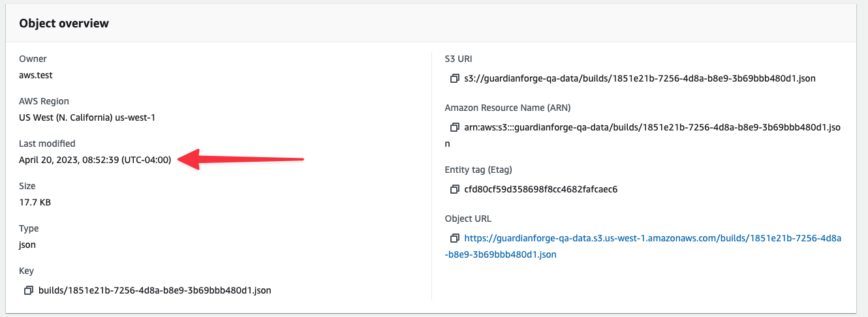Click the Last modified date April 20, 2023
This screenshot has width=868, height=317.
(95, 160)
